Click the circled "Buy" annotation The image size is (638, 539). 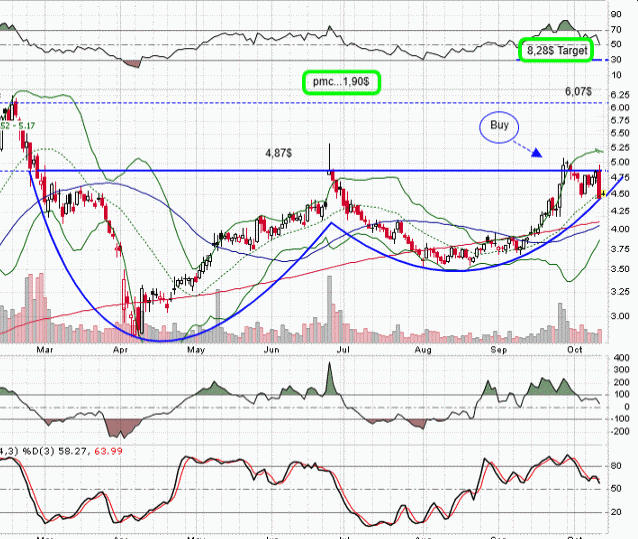point(500,126)
